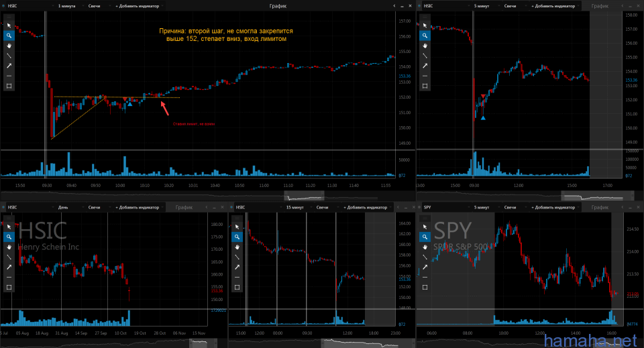Select the arrow drawing tool in the 1-minute HSIC chart
Image resolution: width=644 pixels, height=348 pixels.
[9, 66]
